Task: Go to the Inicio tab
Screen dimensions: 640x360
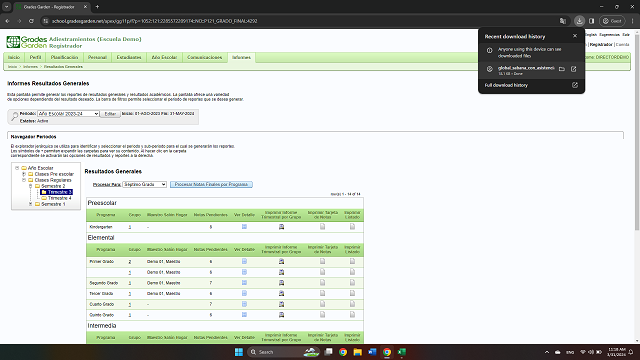Action: (14, 57)
